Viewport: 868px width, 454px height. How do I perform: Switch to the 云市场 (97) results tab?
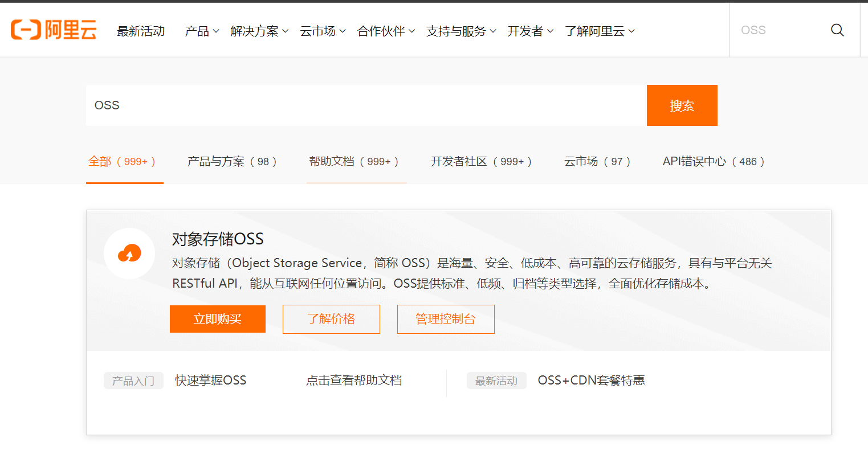[598, 162]
